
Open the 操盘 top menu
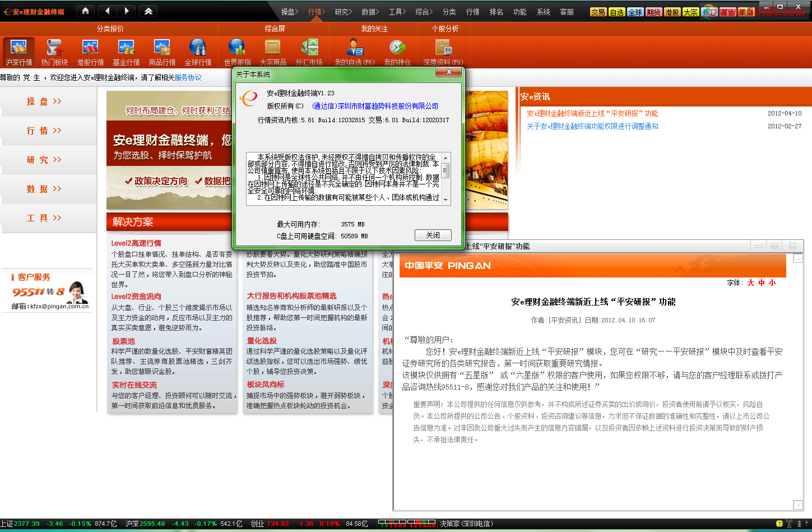click(x=289, y=12)
